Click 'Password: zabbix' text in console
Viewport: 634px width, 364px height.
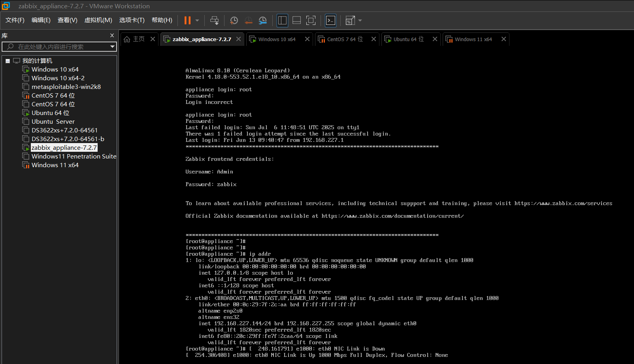(x=211, y=184)
